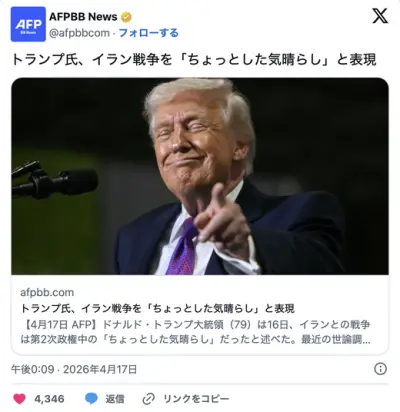Click the X logo icon
The width and height of the screenshot is (400, 412).
click(380, 16)
